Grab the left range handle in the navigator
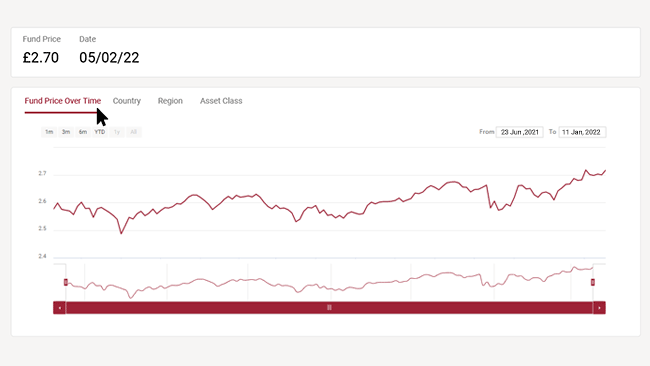Viewport: 650px width, 366px height. 65,282
